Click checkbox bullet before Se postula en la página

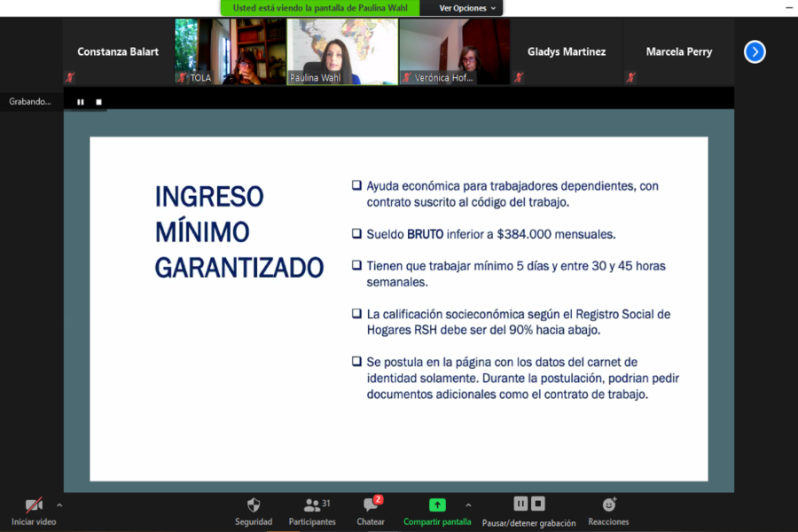coord(356,362)
